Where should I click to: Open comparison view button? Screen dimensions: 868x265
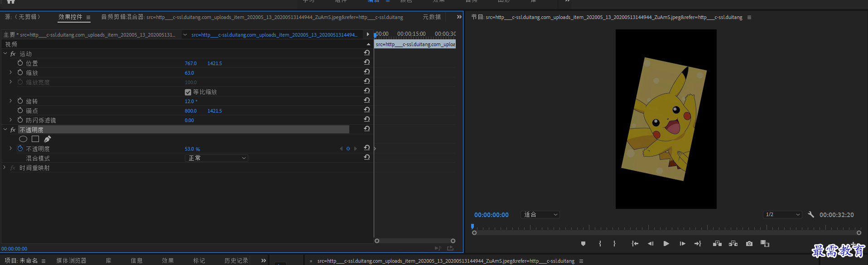pyautogui.click(x=765, y=244)
